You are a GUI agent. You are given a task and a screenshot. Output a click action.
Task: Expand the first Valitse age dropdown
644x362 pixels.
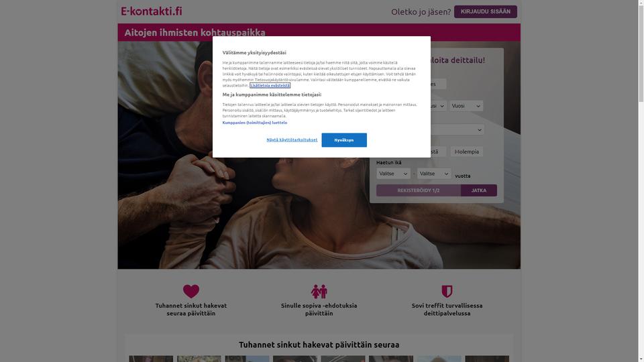(393, 174)
